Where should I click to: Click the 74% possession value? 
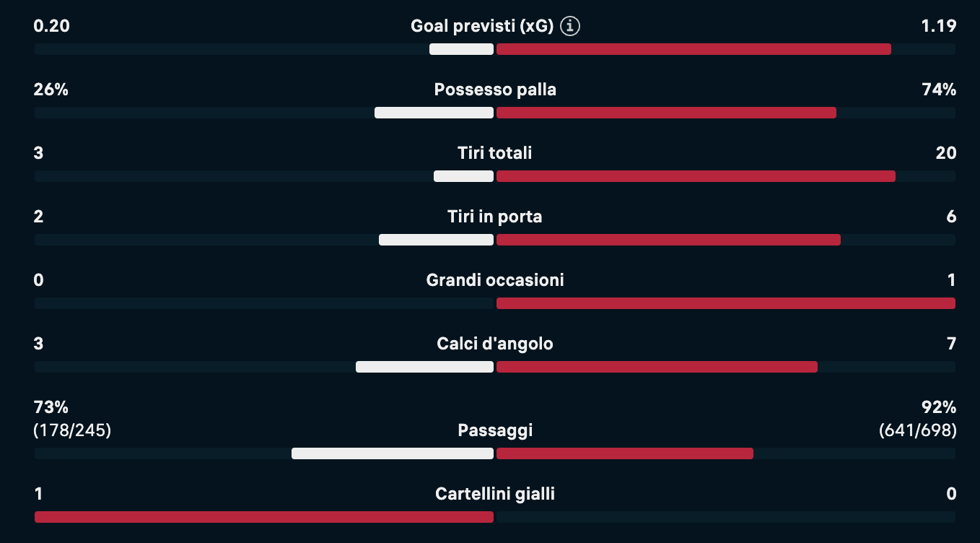coord(938,90)
